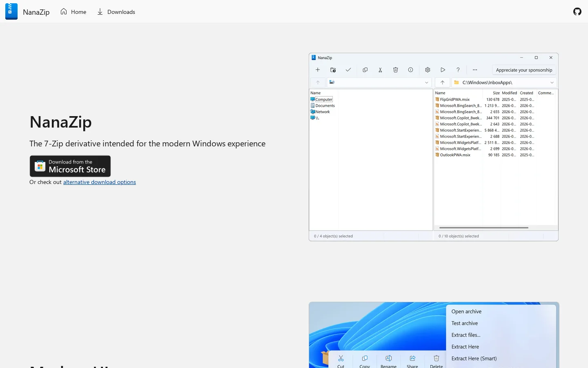
Task: Close the NanaZip window in the screenshot
Action: [x=551, y=58]
